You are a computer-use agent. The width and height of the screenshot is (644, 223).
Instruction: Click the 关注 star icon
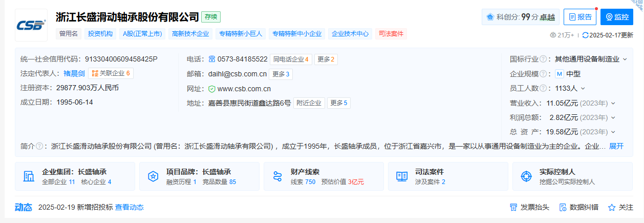point(612,207)
